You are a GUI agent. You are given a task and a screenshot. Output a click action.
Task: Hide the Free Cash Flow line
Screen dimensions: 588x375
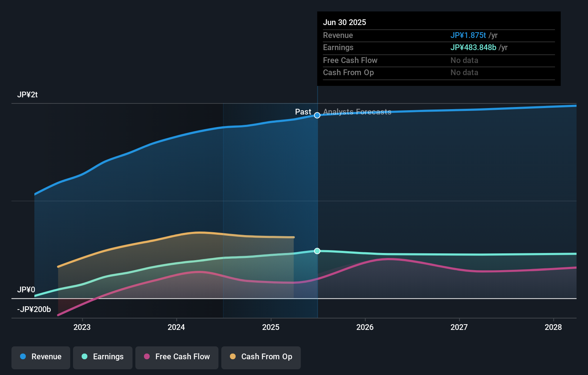coord(177,357)
